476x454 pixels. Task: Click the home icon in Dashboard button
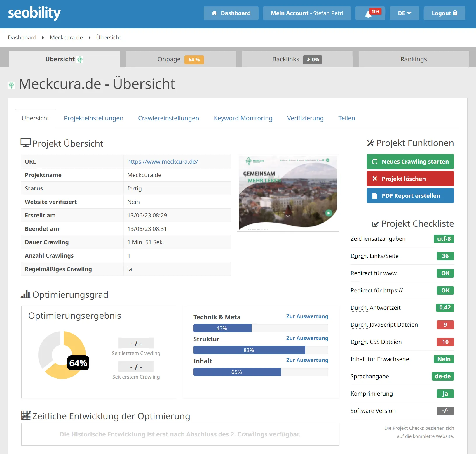tap(215, 13)
